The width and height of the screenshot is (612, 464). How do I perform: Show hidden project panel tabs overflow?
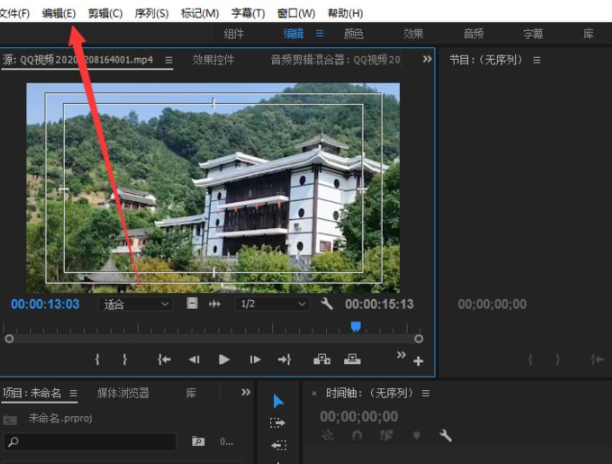(x=246, y=392)
